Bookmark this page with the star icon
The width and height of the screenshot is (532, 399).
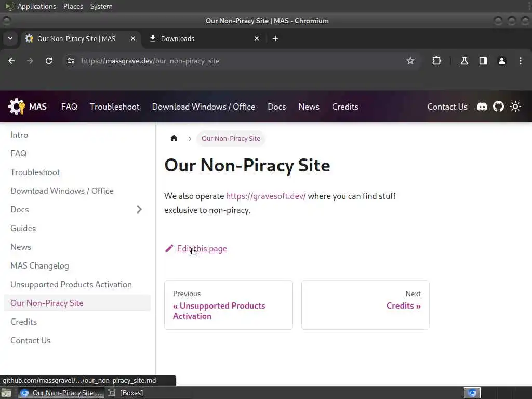[410, 61]
